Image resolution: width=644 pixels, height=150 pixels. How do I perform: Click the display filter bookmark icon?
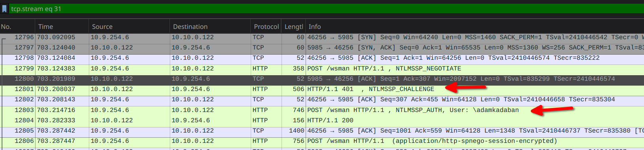[4, 9]
